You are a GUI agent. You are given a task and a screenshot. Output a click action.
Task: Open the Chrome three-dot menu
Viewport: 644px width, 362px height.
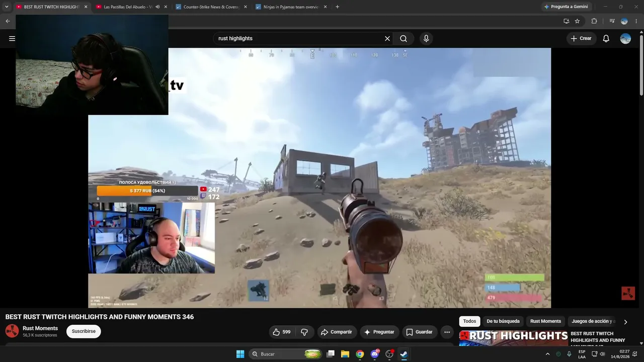[x=636, y=21]
